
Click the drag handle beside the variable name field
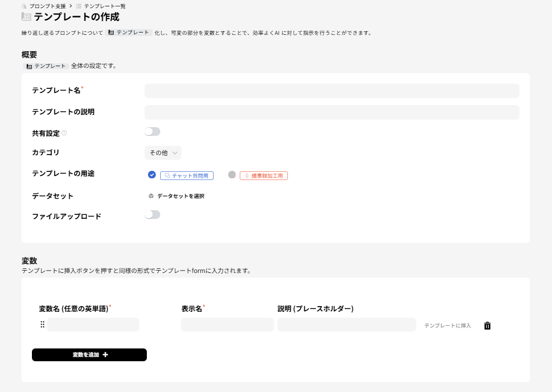(42, 325)
